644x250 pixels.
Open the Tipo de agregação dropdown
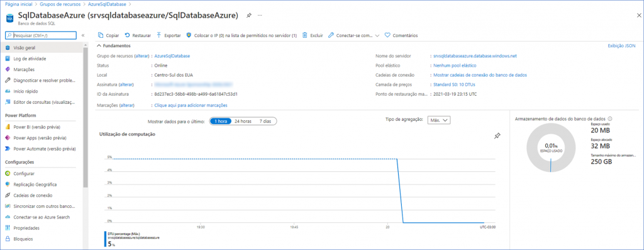coord(439,120)
